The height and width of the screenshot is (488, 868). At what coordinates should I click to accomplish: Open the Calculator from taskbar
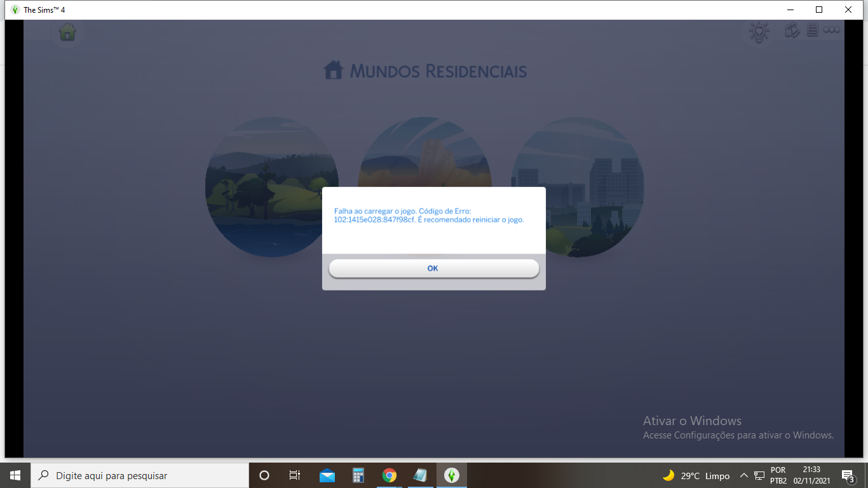click(358, 475)
